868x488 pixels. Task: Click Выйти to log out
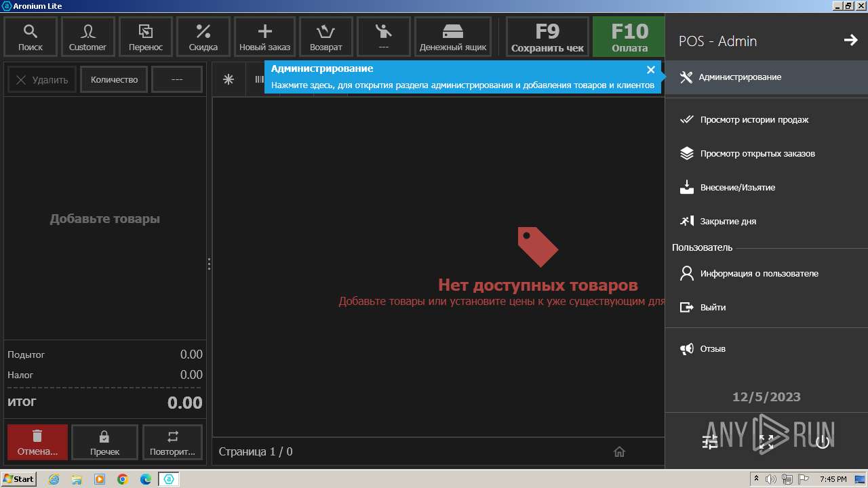(x=766, y=308)
